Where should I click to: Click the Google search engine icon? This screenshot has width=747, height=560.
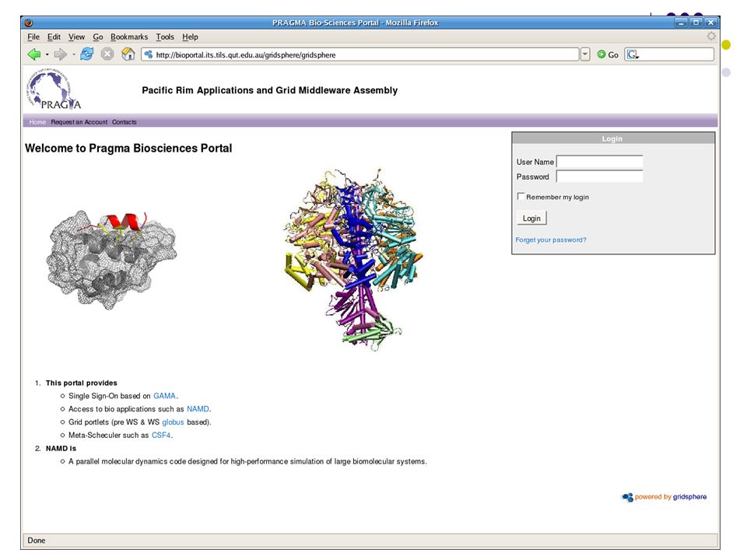(x=633, y=54)
